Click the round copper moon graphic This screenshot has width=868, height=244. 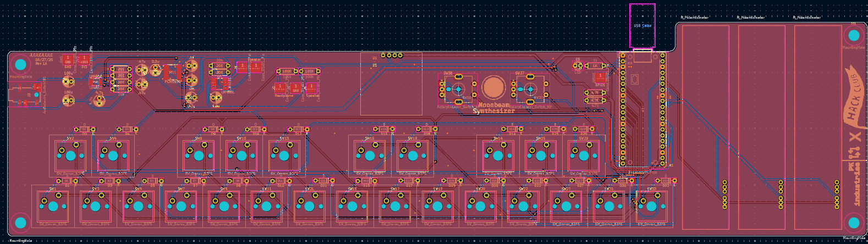coord(493,87)
